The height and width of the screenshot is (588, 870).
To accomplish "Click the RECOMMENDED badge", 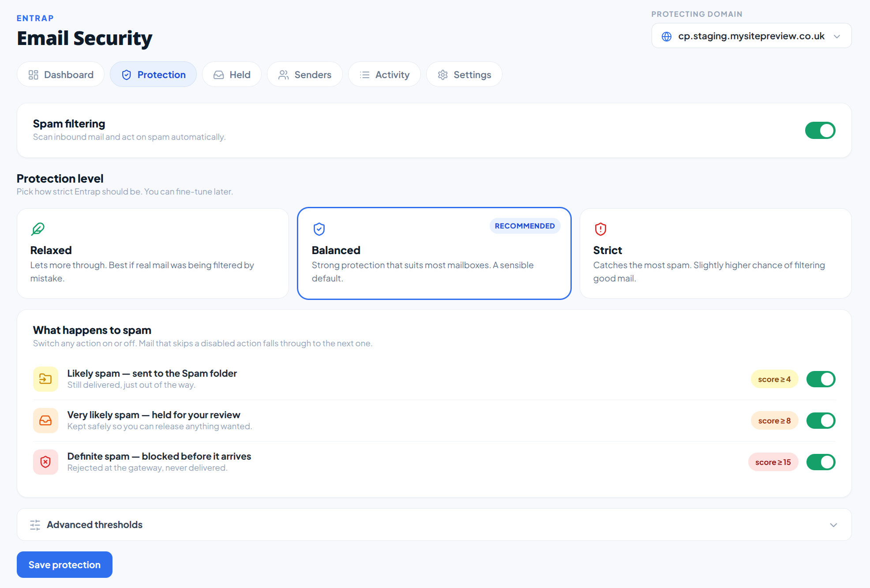I will point(525,226).
